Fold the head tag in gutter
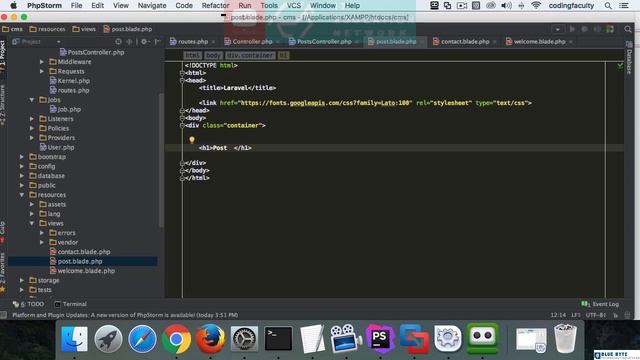This screenshot has width=640, height=360. [182, 80]
